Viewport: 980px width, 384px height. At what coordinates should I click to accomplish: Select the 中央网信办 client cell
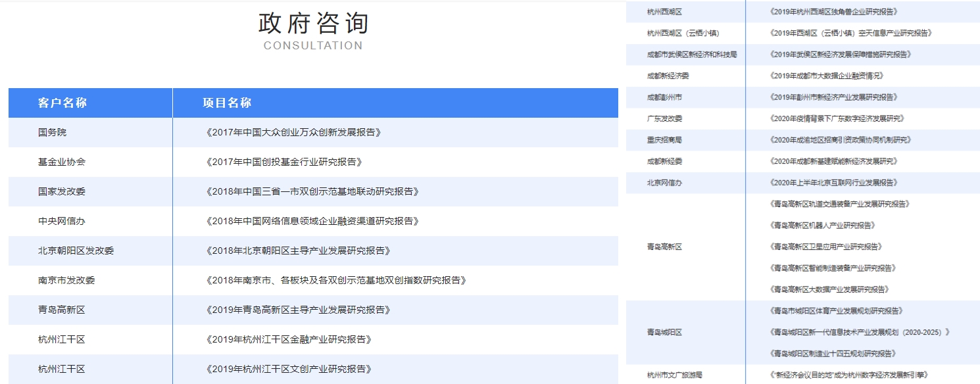pyautogui.click(x=62, y=221)
